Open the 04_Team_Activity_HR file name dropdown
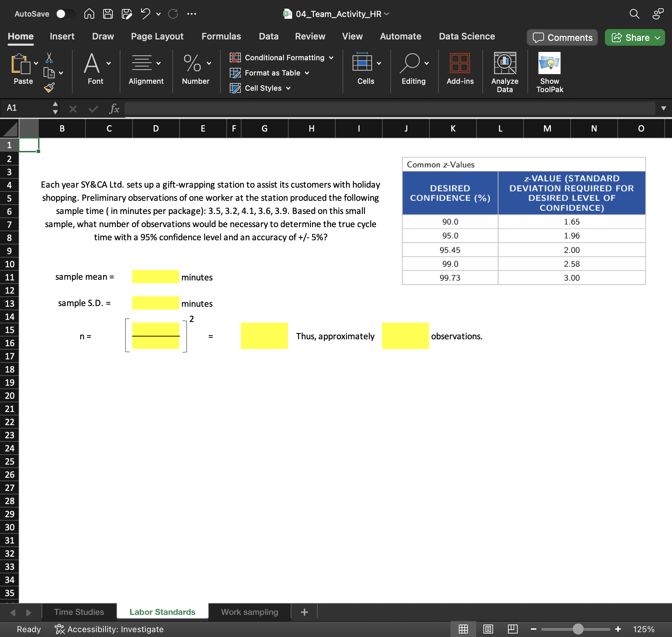The image size is (672, 637). [387, 14]
